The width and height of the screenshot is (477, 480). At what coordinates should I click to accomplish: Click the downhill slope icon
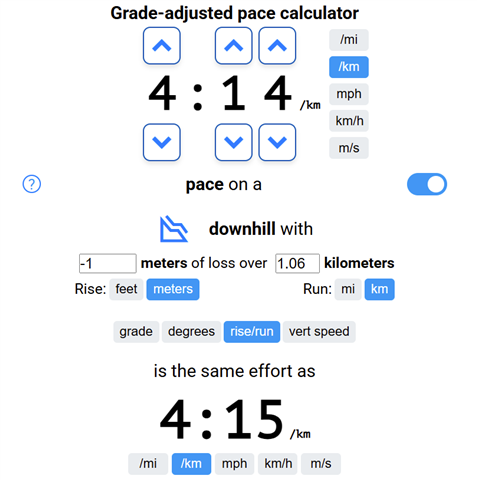174,229
